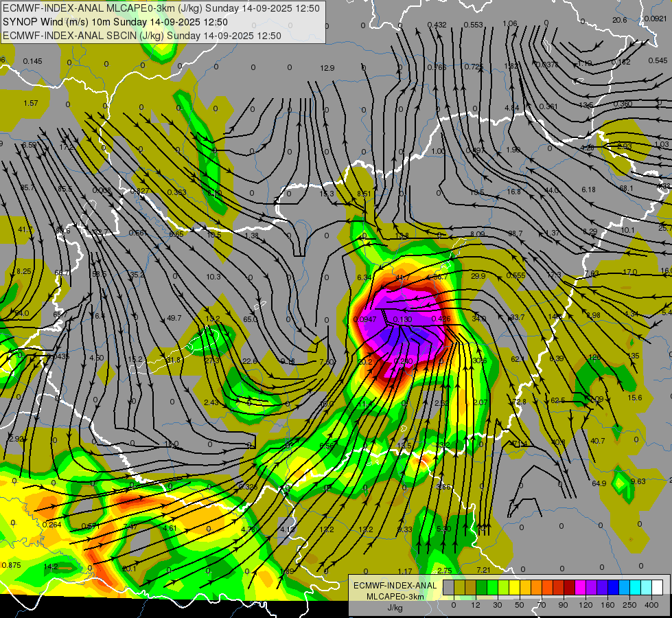The height and width of the screenshot is (618, 672).
Task: Click the dark green legend swatch above 12
Action: (x=481, y=587)
